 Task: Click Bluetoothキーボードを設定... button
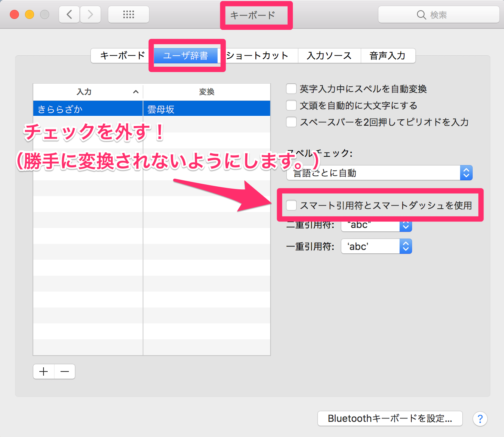[x=390, y=418]
